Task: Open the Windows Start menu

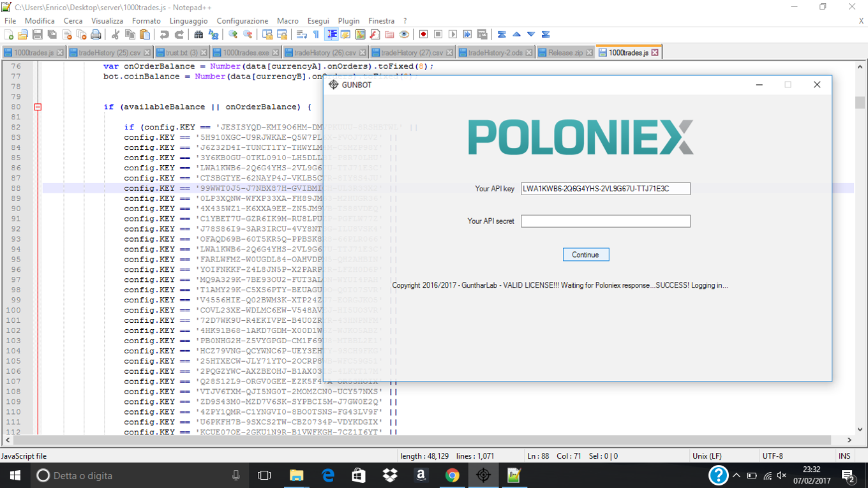Action: point(15,475)
